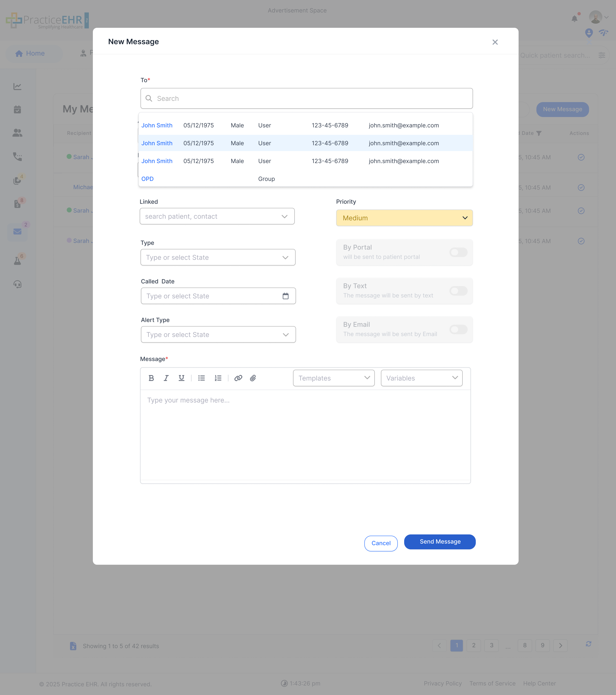Open the notifications bell icon
The image size is (616, 695).
(575, 19)
